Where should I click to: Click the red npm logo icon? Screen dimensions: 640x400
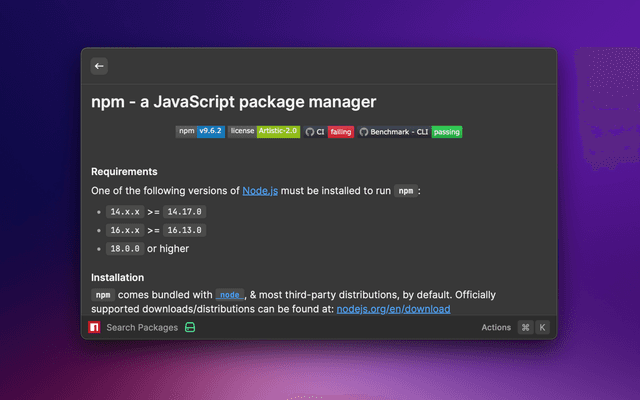[x=94, y=327]
